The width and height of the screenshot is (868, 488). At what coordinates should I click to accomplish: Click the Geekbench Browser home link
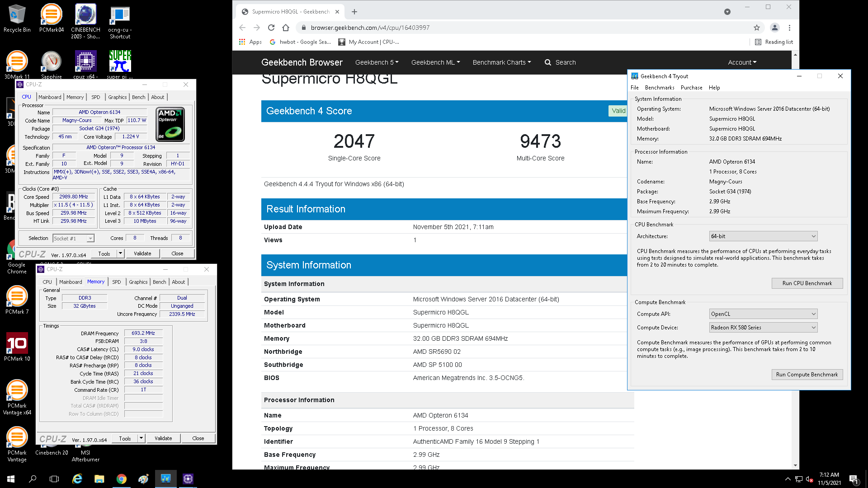[x=302, y=62]
